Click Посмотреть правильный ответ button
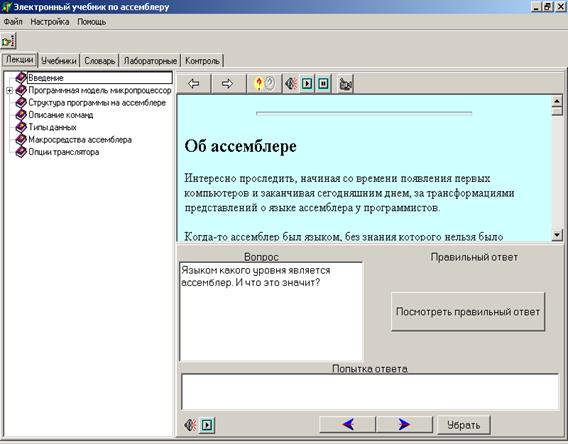The image size is (568, 444). click(468, 312)
